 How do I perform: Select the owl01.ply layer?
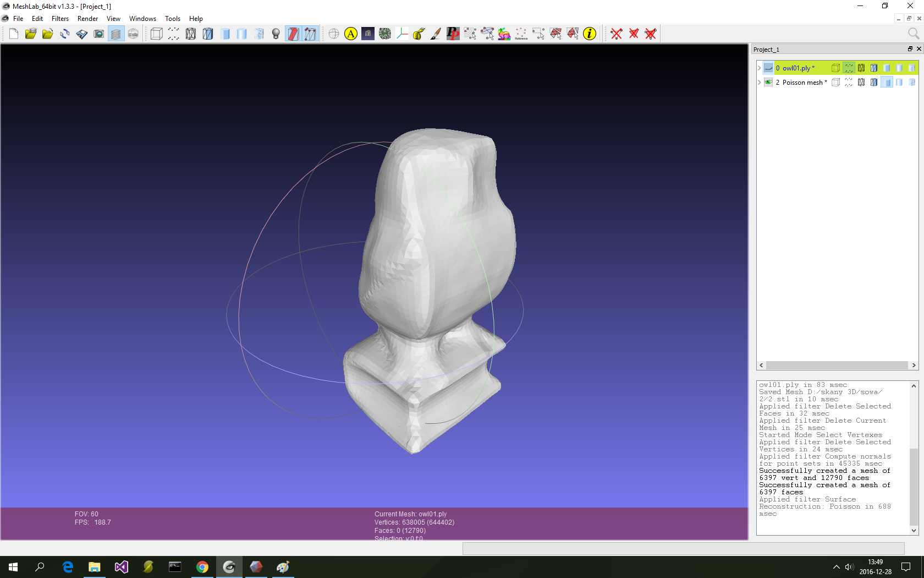point(798,68)
